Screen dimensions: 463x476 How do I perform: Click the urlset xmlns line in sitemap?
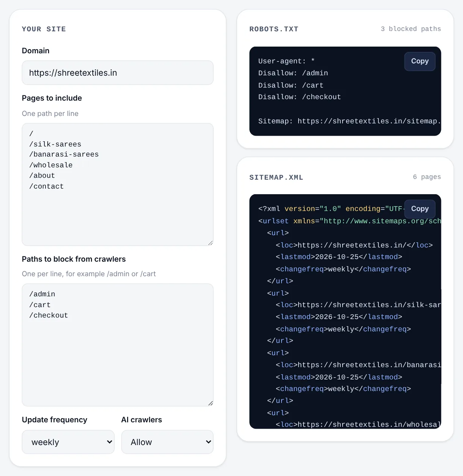coord(349,221)
